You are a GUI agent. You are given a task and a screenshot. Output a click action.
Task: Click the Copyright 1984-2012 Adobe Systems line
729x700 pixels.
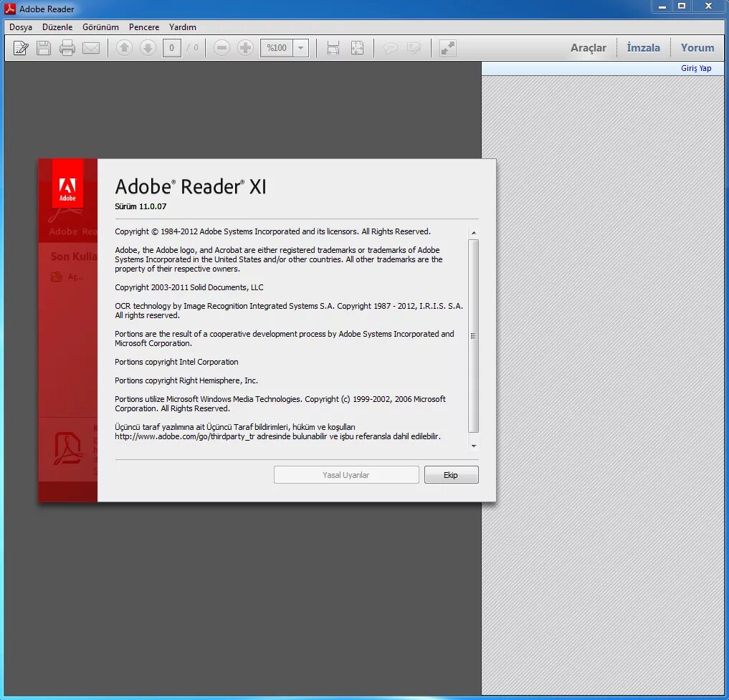(273, 231)
